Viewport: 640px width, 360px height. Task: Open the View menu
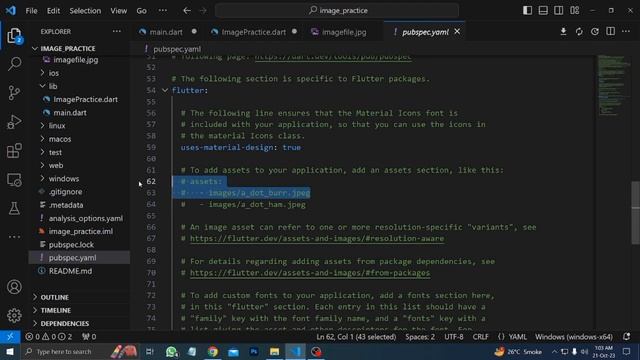(118, 11)
